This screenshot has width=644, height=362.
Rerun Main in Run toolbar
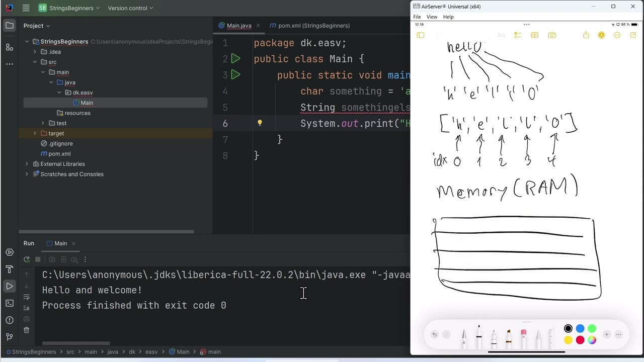pos(27,259)
